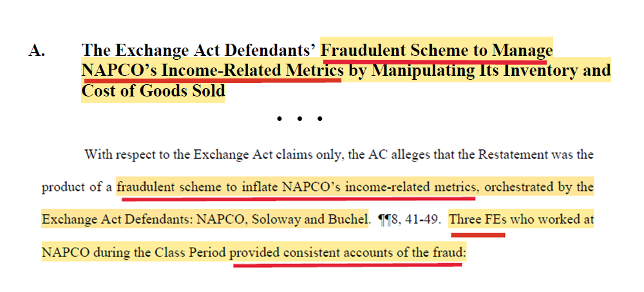644x292 pixels.
Task: Click the centered three-dot ellipsis
Action: [299, 119]
